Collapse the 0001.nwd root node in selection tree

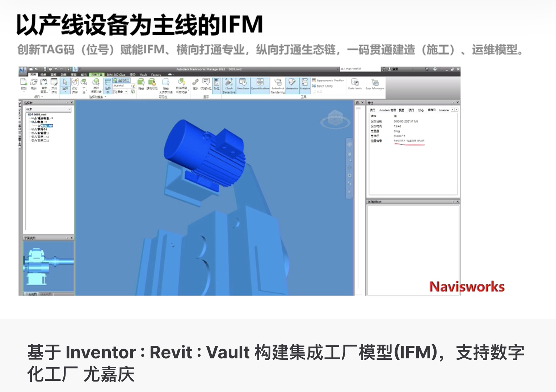[x=29, y=115]
